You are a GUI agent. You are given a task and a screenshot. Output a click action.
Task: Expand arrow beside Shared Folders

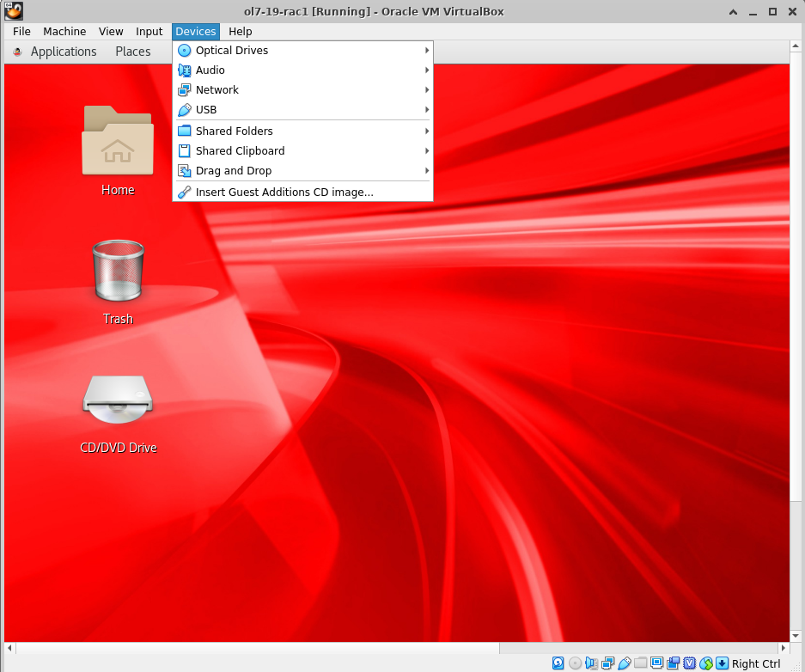[x=427, y=131]
